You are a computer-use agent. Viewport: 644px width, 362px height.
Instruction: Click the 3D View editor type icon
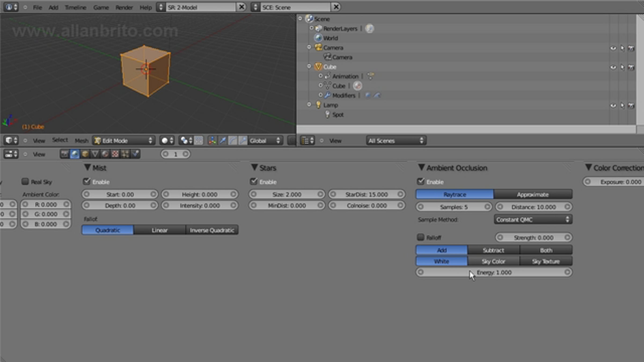pos(11,140)
